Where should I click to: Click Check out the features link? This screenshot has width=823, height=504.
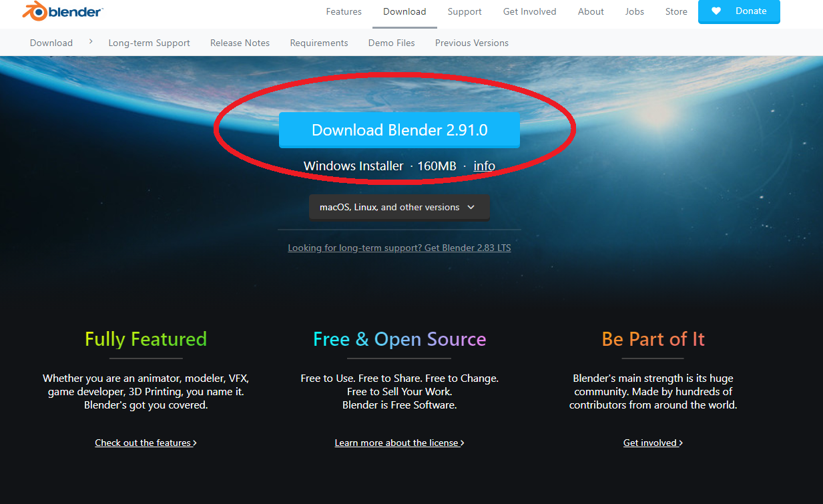click(x=146, y=443)
